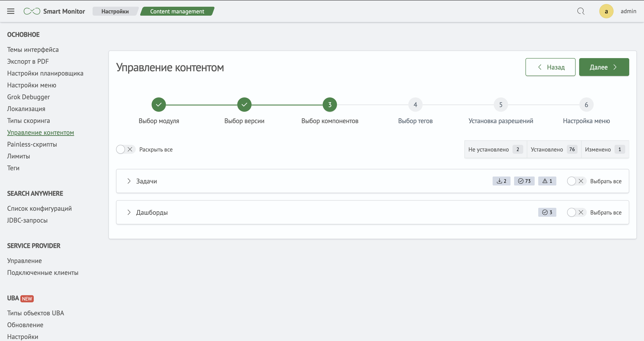
Task: Open Painless-скрипты
Action: [32, 144]
